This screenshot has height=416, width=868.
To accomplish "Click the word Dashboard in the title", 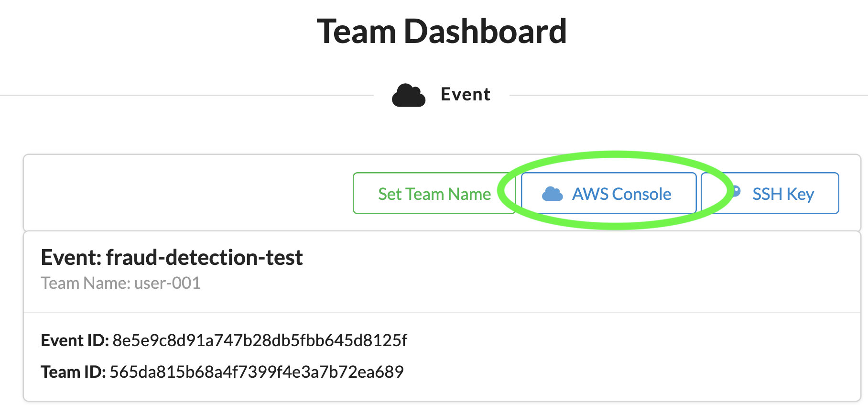I will (485, 32).
